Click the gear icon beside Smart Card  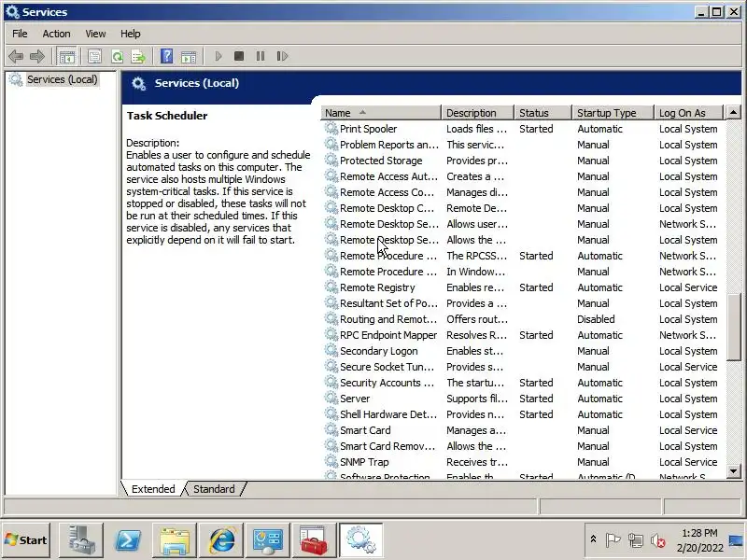pos(331,429)
